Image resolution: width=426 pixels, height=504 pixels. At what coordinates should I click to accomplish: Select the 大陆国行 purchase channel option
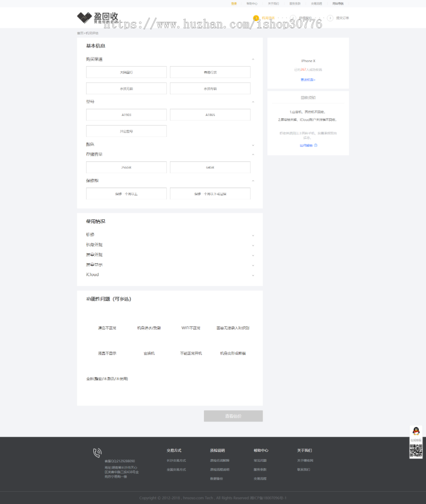[126, 72]
